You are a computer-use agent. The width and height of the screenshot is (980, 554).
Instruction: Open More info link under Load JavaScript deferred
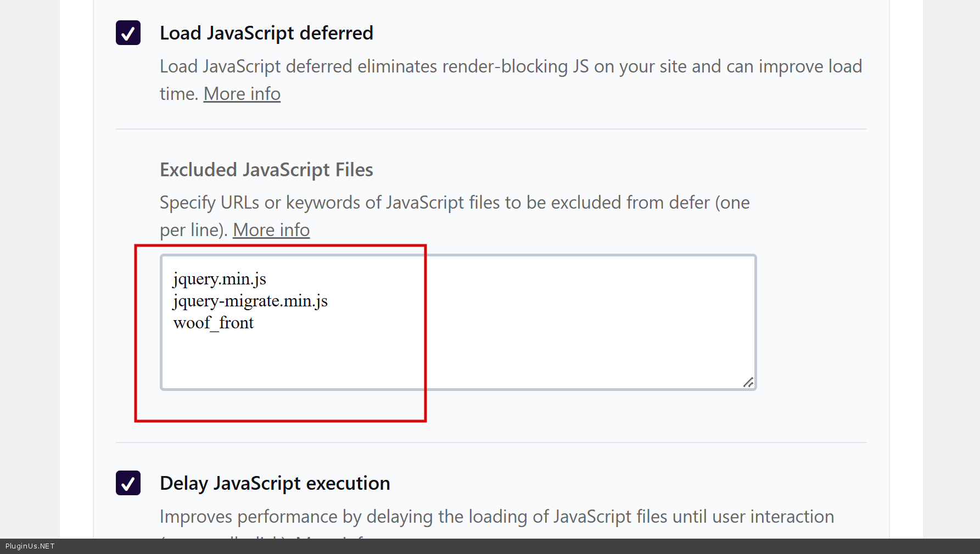[x=242, y=94]
